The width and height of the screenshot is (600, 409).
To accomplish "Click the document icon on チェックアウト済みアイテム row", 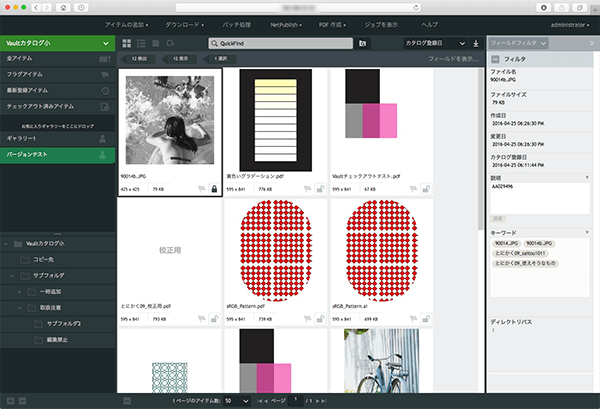I will (x=105, y=107).
